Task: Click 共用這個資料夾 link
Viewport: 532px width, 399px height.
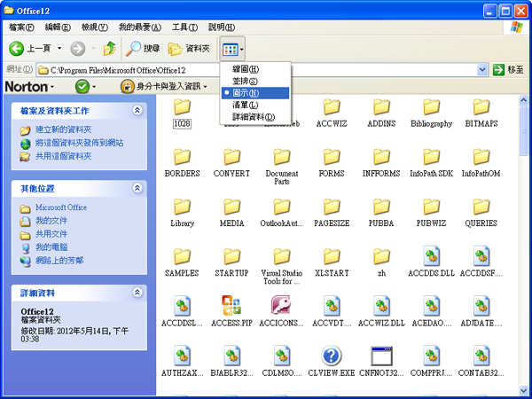Action: pyautogui.click(x=63, y=156)
